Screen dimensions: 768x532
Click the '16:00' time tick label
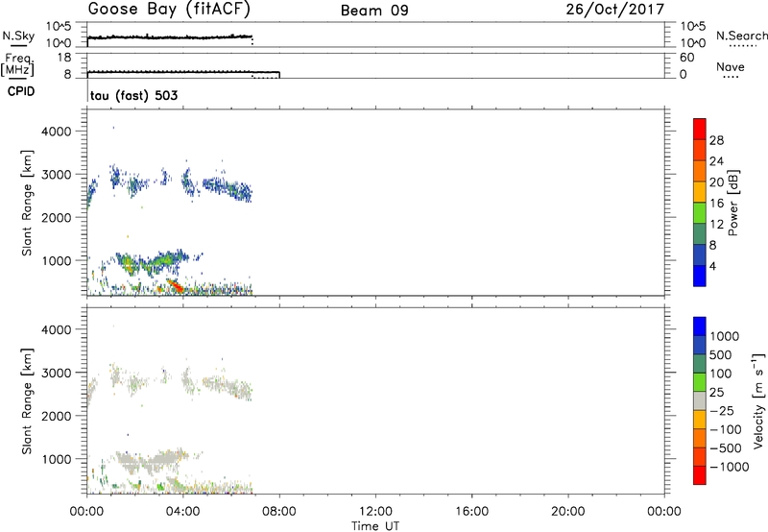click(471, 512)
